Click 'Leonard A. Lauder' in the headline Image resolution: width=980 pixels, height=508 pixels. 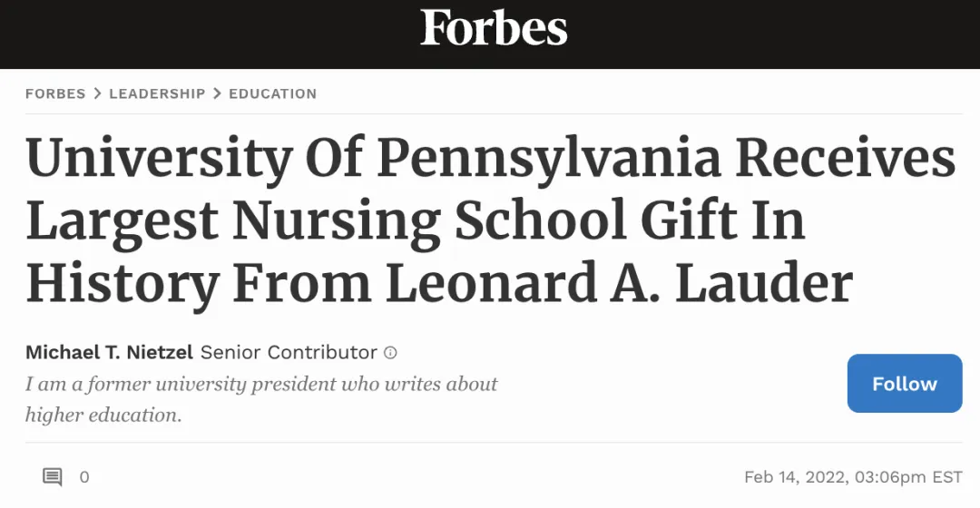tap(620, 282)
